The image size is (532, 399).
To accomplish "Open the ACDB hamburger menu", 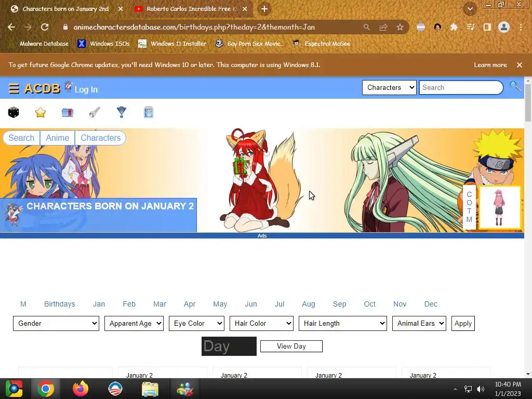I will pos(14,88).
